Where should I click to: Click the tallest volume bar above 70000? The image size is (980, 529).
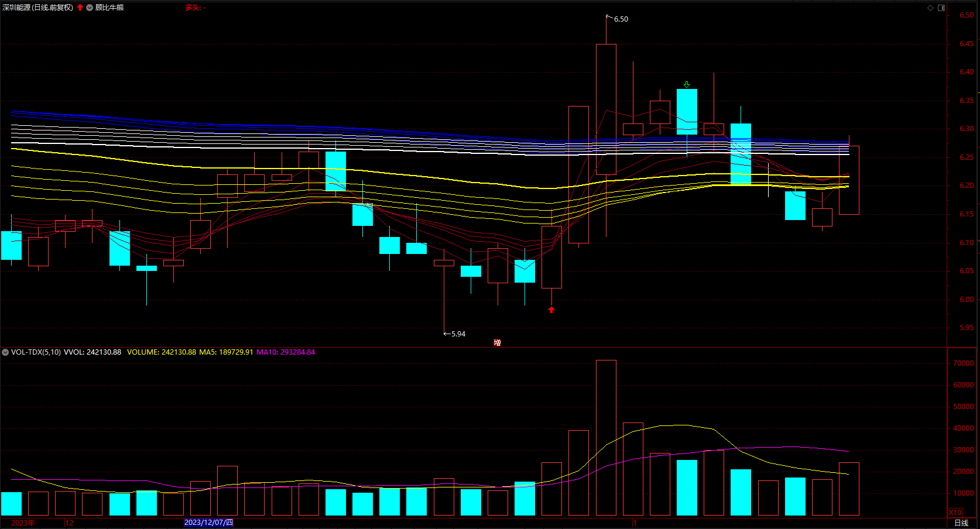click(x=606, y=438)
